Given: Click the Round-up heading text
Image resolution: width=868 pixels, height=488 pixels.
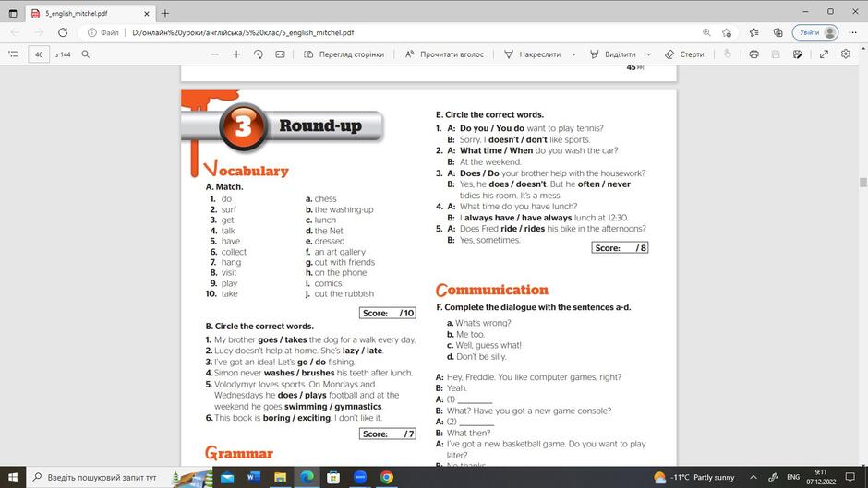Looking at the screenshot, I should [x=320, y=125].
